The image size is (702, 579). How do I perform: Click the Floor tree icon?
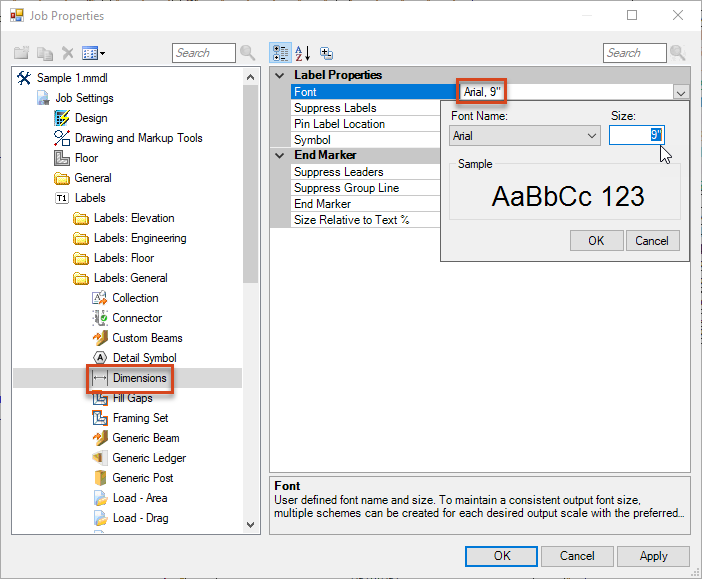tap(62, 158)
